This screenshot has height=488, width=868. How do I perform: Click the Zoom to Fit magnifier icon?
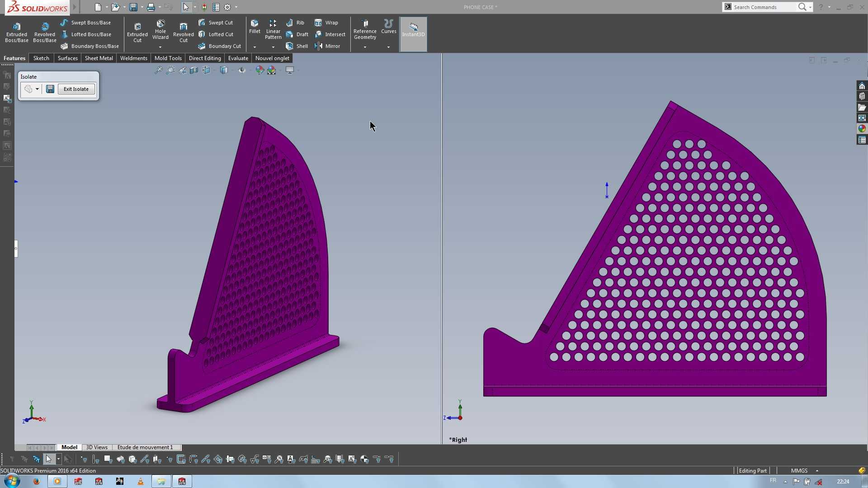click(158, 70)
